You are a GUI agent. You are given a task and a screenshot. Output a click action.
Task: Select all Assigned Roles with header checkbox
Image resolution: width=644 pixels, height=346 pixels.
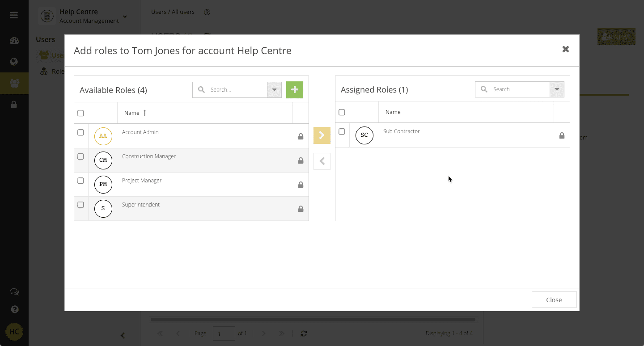342,112
